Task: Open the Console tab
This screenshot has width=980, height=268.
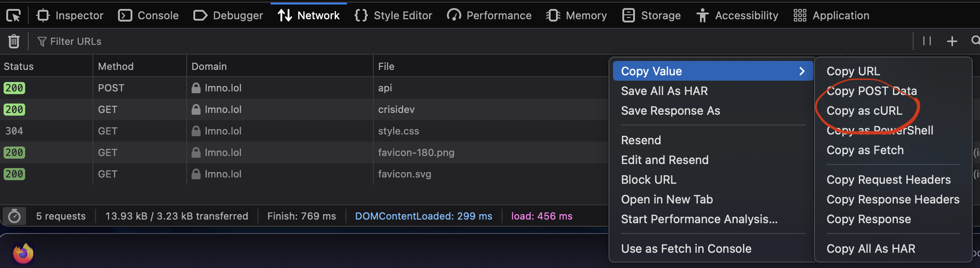Action: coord(149,16)
